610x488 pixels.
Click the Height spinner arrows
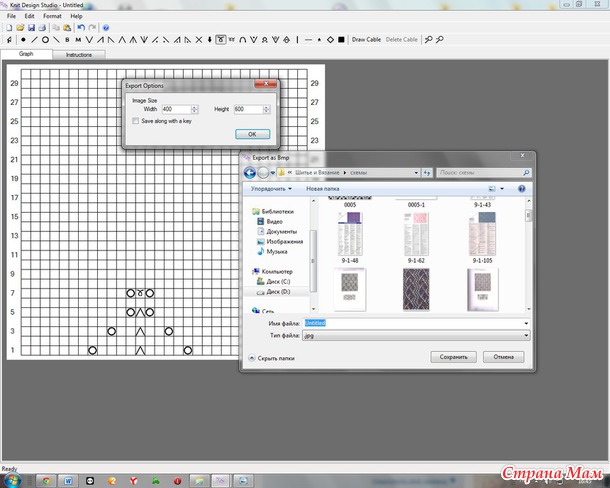point(266,109)
